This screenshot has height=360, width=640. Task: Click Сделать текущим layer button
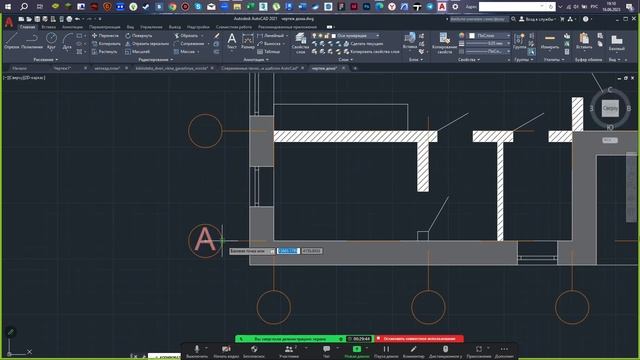pos(363,44)
